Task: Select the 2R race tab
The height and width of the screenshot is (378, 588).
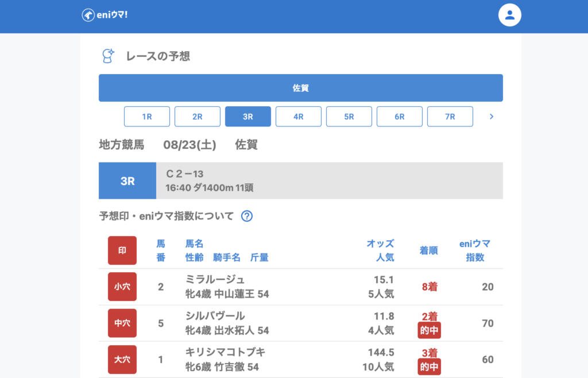Action: click(x=198, y=117)
